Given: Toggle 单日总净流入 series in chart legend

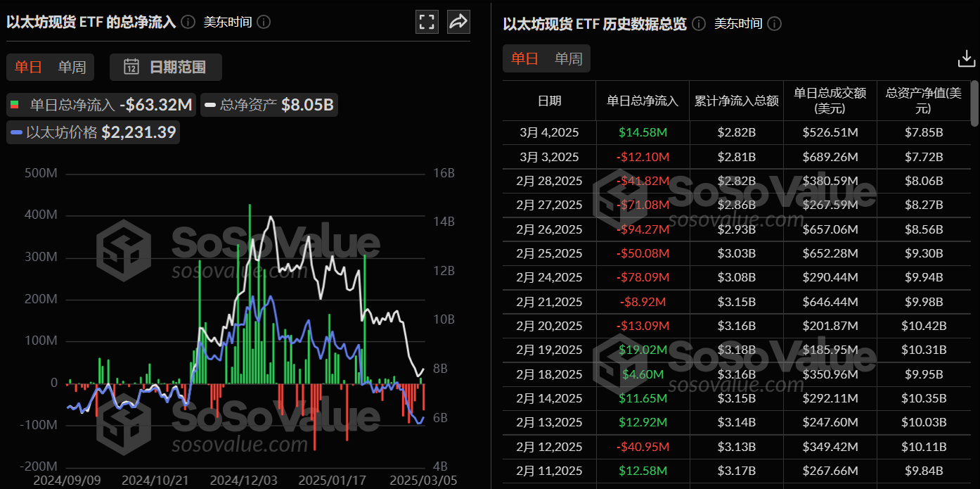Looking at the screenshot, I should point(102,106).
